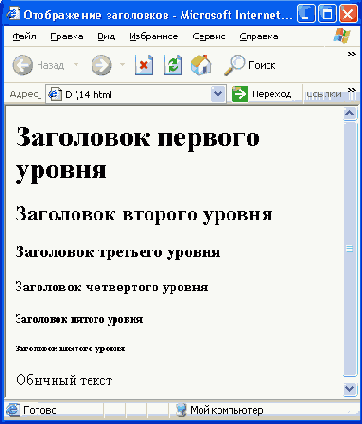Click the Ссылки links toolbar label
The image size is (362, 424).
(x=324, y=94)
